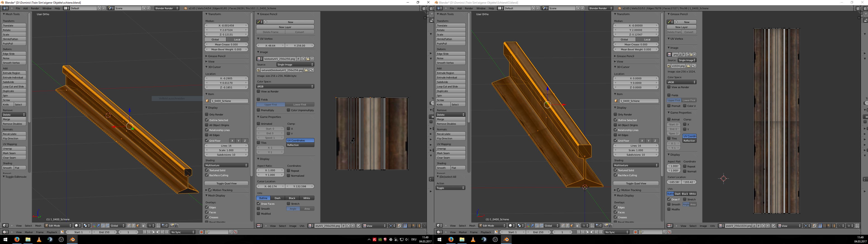Open the Render menu in left Blender window
The height and width of the screenshot is (244, 868).
(x=35, y=8)
